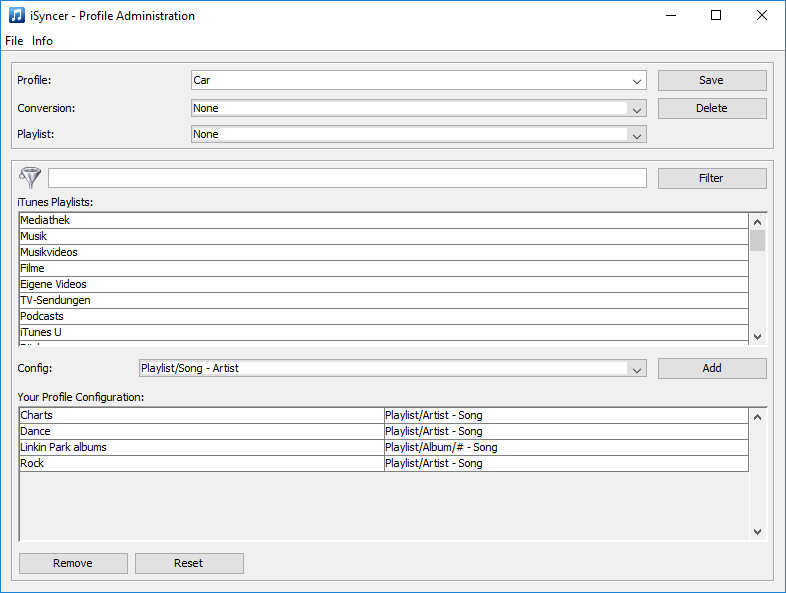Click up arrow of Profile Configuration scrollbar
The height and width of the screenshot is (593, 786).
(757, 417)
